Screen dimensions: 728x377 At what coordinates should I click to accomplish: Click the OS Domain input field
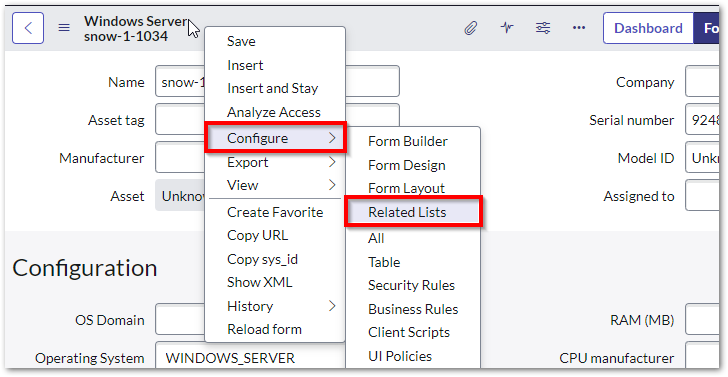pyautogui.click(x=180, y=319)
